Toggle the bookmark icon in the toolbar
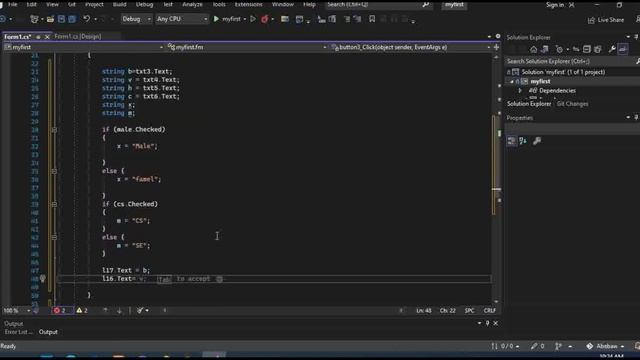This screenshot has height=360, width=640. pyautogui.click(x=372, y=19)
